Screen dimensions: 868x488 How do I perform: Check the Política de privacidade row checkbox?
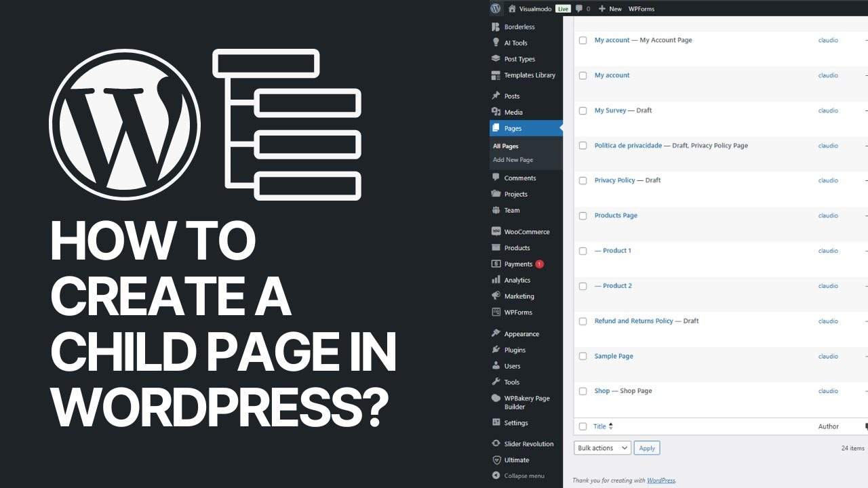583,146
